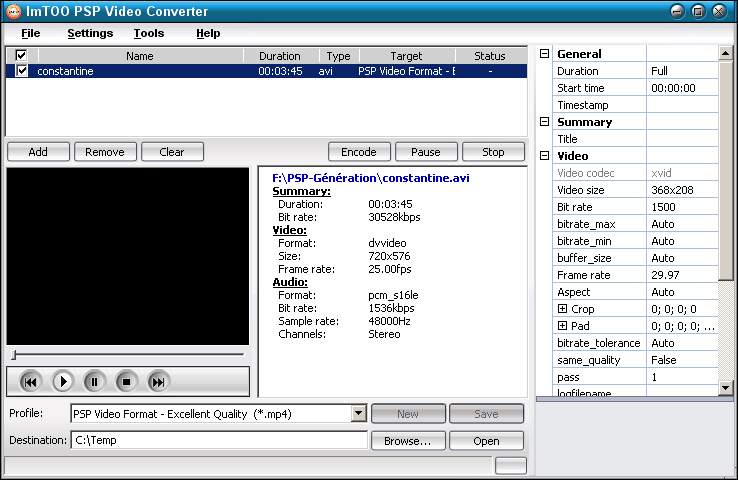The height and width of the screenshot is (480, 738).
Task: Click the Clear button
Action: [x=172, y=152]
